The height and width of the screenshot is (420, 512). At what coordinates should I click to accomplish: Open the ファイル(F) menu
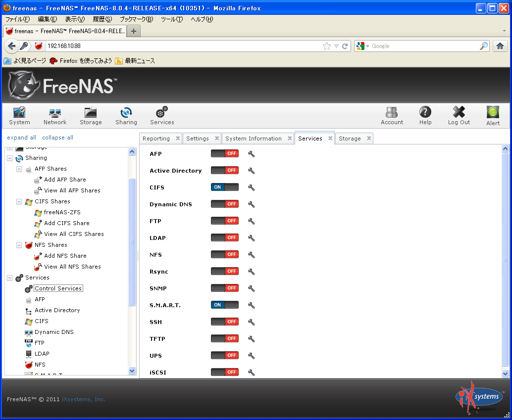(18, 19)
